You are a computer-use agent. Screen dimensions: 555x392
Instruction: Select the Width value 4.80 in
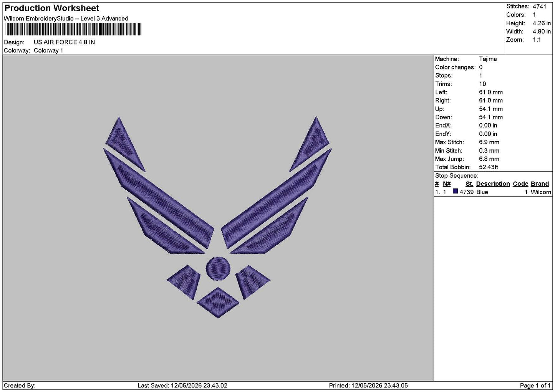pos(542,31)
